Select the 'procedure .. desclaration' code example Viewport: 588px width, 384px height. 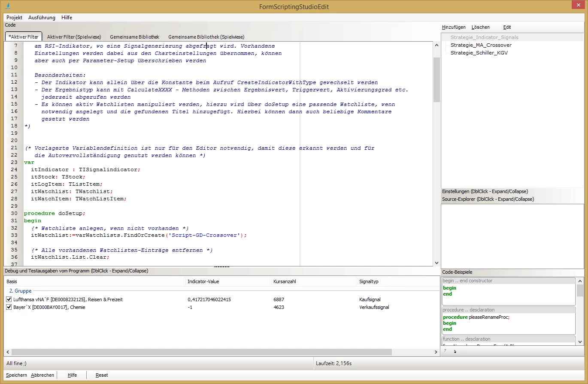coord(509,321)
